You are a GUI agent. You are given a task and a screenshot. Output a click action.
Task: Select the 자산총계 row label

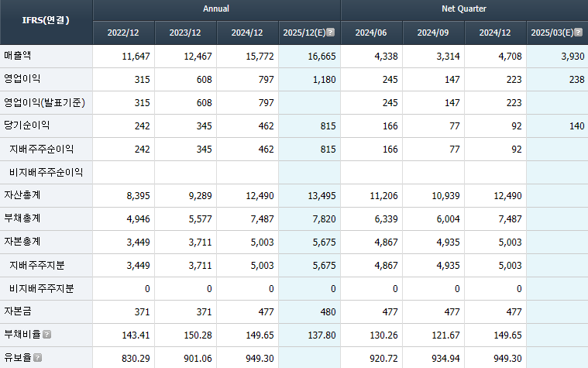[22, 195]
